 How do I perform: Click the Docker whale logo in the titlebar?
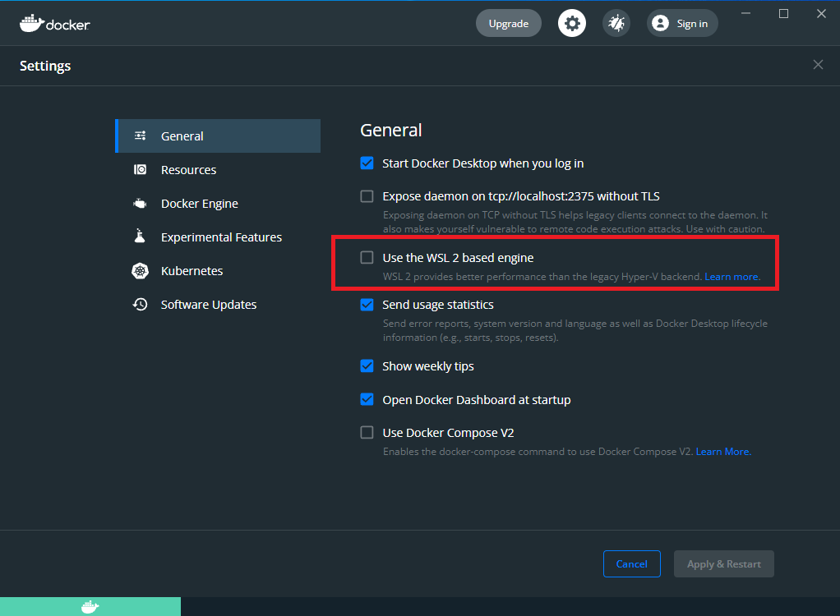point(30,23)
